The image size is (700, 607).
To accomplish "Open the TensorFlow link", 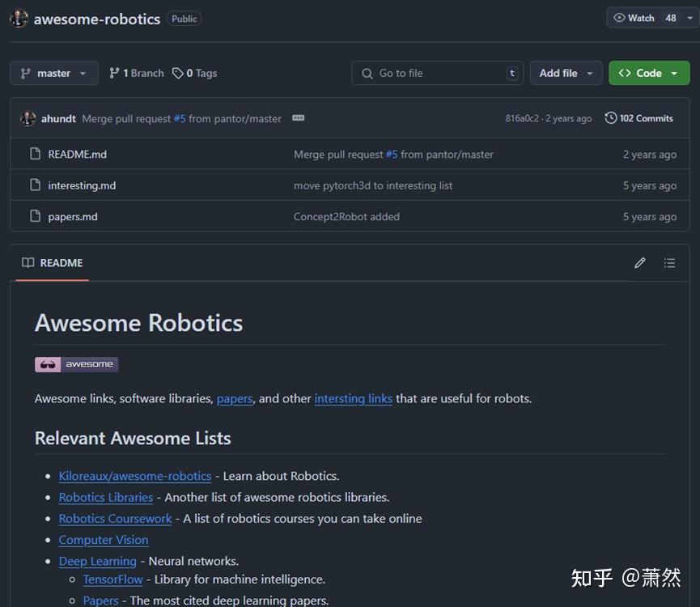I will tap(112, 579).
